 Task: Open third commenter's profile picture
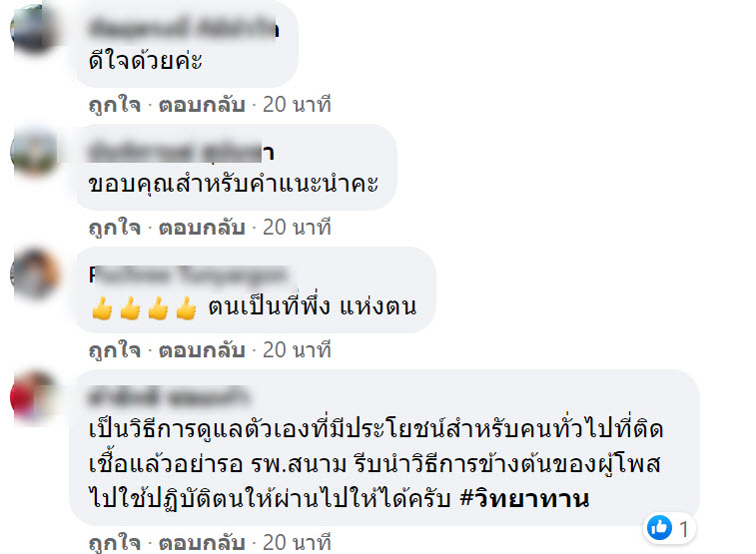click(35, 275)
